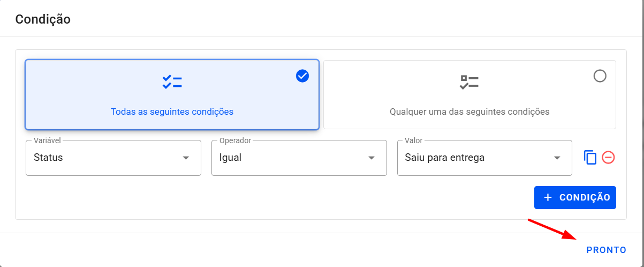Click blue checkmark on Todas as seguintes condições
The image size is (644, 267).
point(302,76)
